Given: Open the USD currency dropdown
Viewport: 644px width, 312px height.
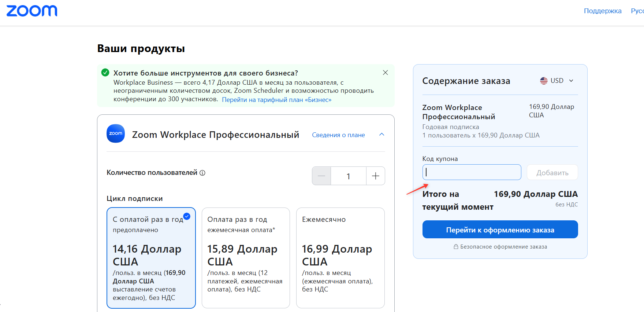Looking at the screenshot, I should click(x=557, y=81).
